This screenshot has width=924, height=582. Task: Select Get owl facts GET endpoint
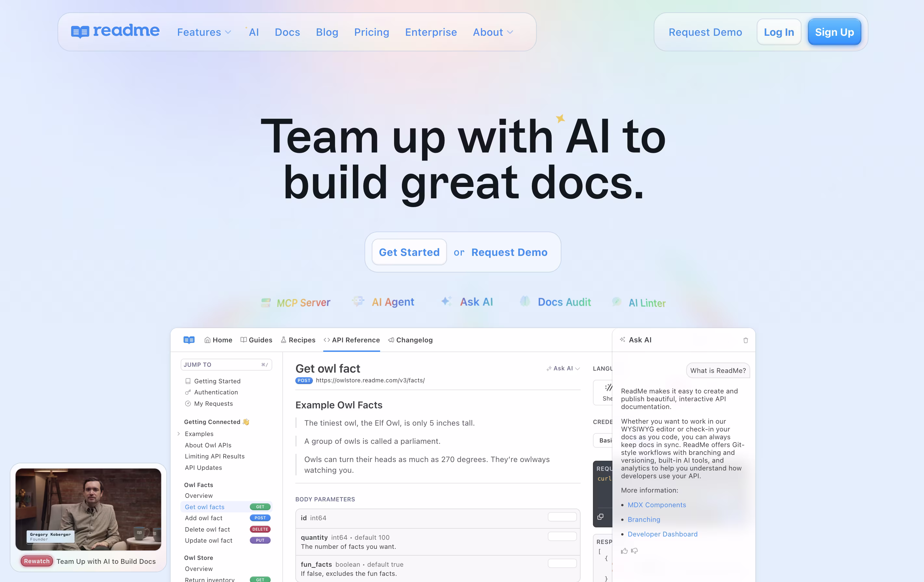click(x=226, y=507)
